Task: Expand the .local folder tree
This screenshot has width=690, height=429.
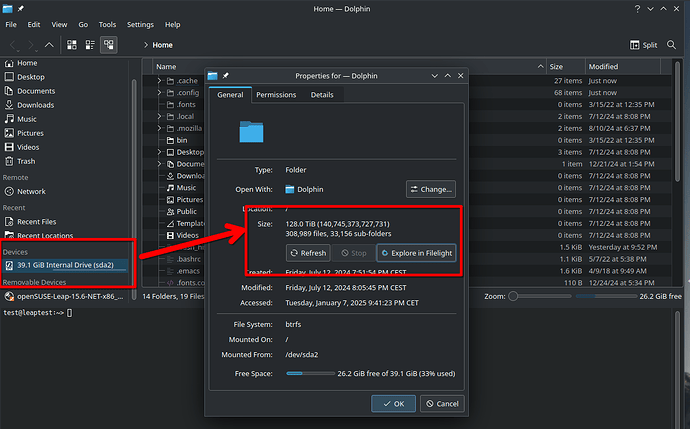Action: [x=159, y=116]
